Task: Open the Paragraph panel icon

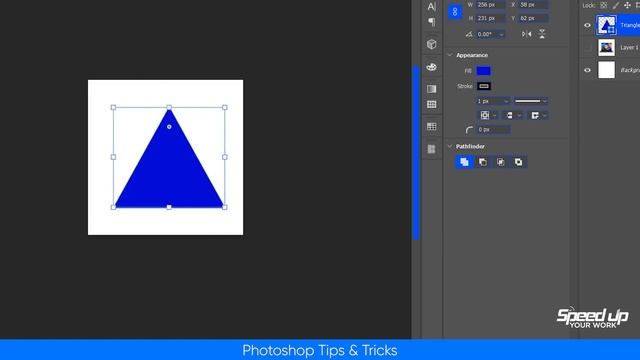Action: [x=431, y=22]
